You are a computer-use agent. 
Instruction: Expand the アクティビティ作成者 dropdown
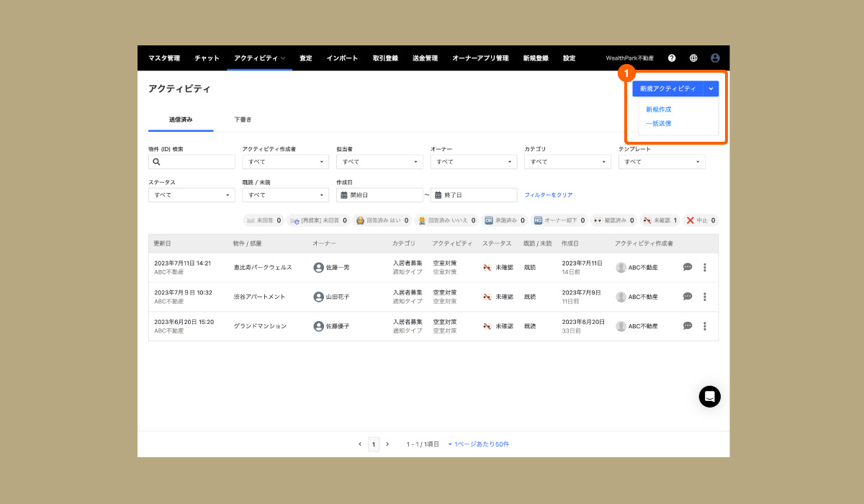tap(286, 162)
